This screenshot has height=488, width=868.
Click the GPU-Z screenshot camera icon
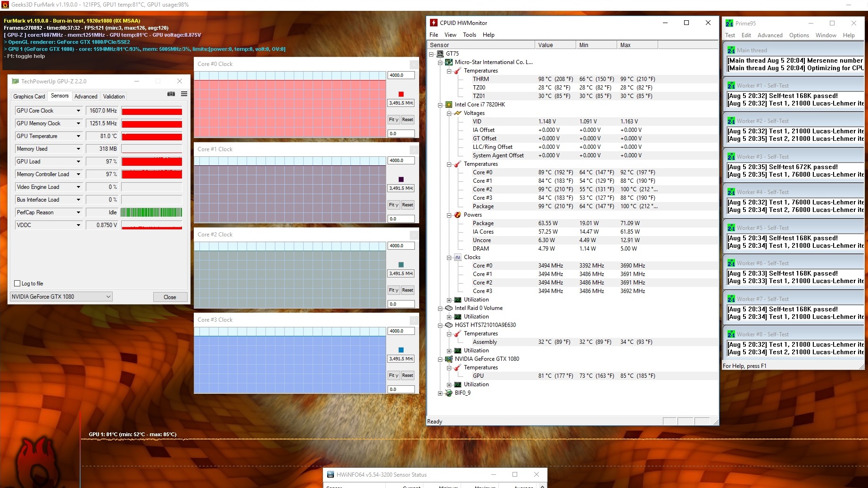tap(171, 94)
